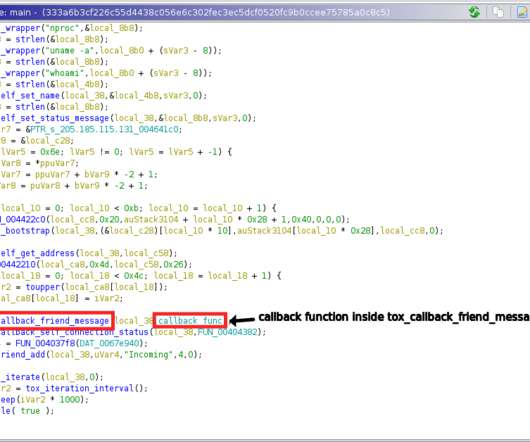Image resolution: width=530 pixels, height=442 pixels.
Task: Click the elf_set_name function call
Action: [x=30, y=96]
